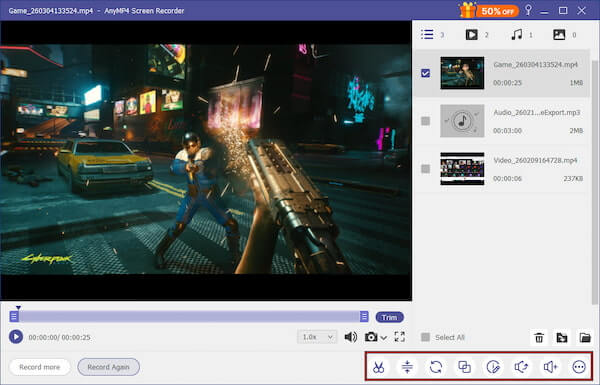
Task: Uncheck the Game_260304133524.mp4 checkbox
Action: 426,73
